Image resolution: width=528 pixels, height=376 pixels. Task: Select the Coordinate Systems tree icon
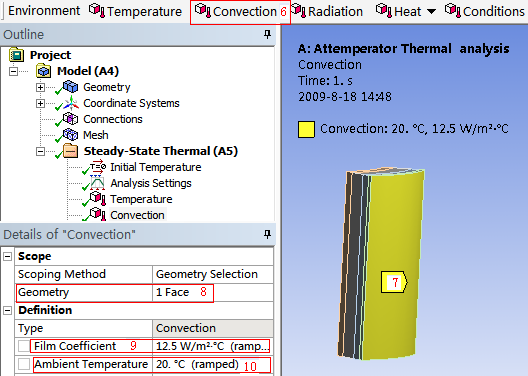(x=71, y=103)
